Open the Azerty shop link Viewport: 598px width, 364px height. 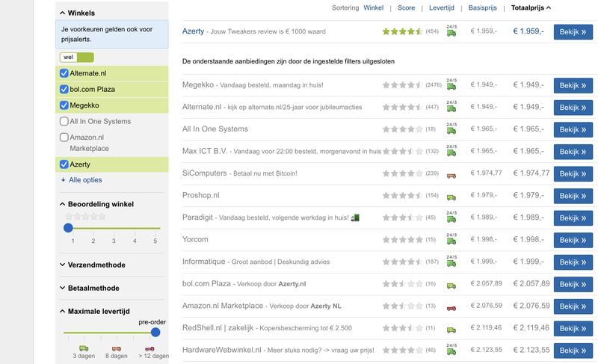[193, 31]
